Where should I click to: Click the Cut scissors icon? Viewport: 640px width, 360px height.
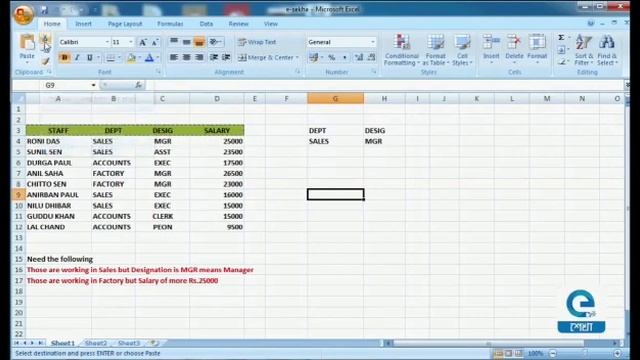tap(45, 39)
